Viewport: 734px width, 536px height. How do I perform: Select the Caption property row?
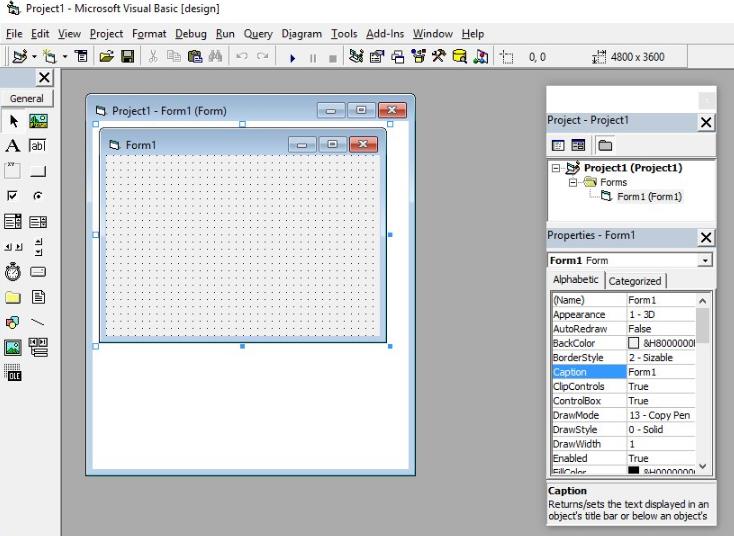click(624, 372)
